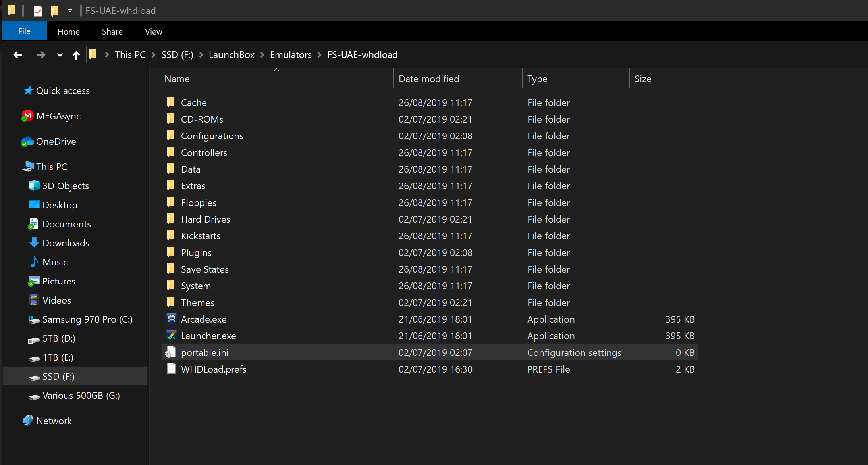Select the Floppies folder
Image resolution: width=868 pixels, height=465 pixels.
(x=199, y=202)
